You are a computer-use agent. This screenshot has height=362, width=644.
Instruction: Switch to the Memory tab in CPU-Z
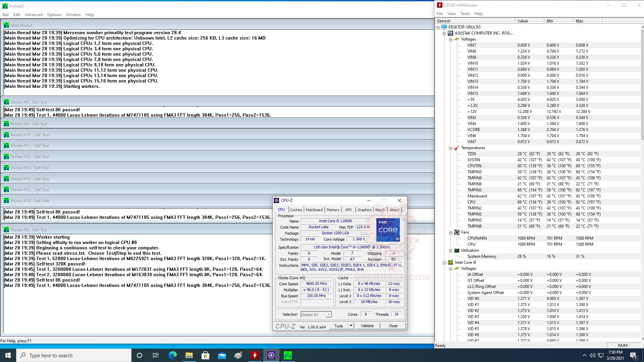(333, 210)
